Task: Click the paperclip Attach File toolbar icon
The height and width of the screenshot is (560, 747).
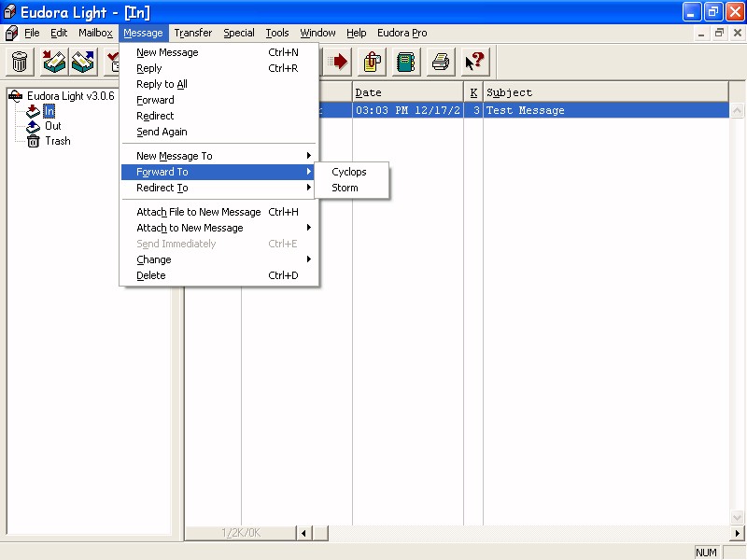Action: pyautogui.click(x=372, y=62)
